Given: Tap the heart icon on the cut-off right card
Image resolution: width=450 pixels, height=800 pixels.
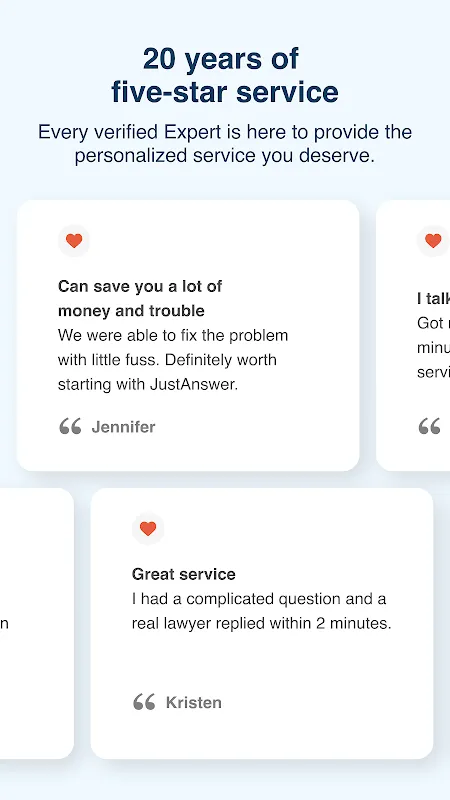Looking at the screenshot, I should point(433,241).
